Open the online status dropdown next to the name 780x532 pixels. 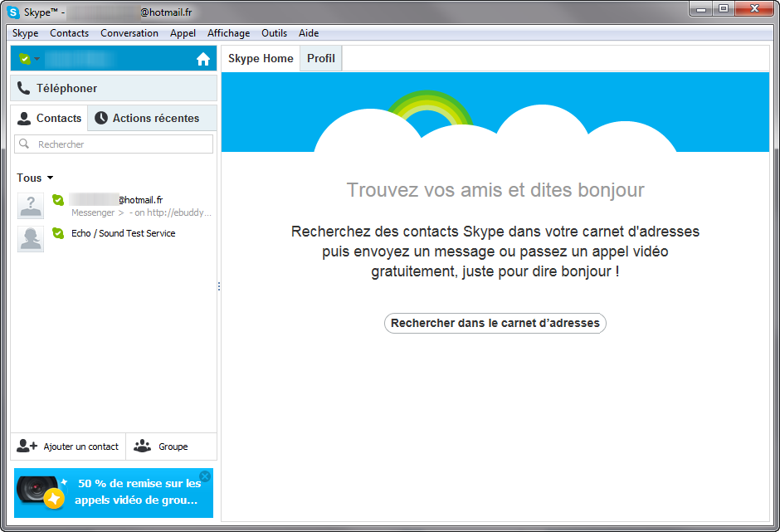coord(29,59)
